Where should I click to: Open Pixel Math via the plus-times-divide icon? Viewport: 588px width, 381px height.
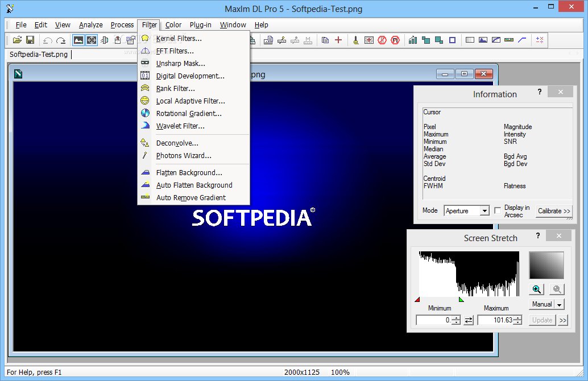click(x=540, y=40)
